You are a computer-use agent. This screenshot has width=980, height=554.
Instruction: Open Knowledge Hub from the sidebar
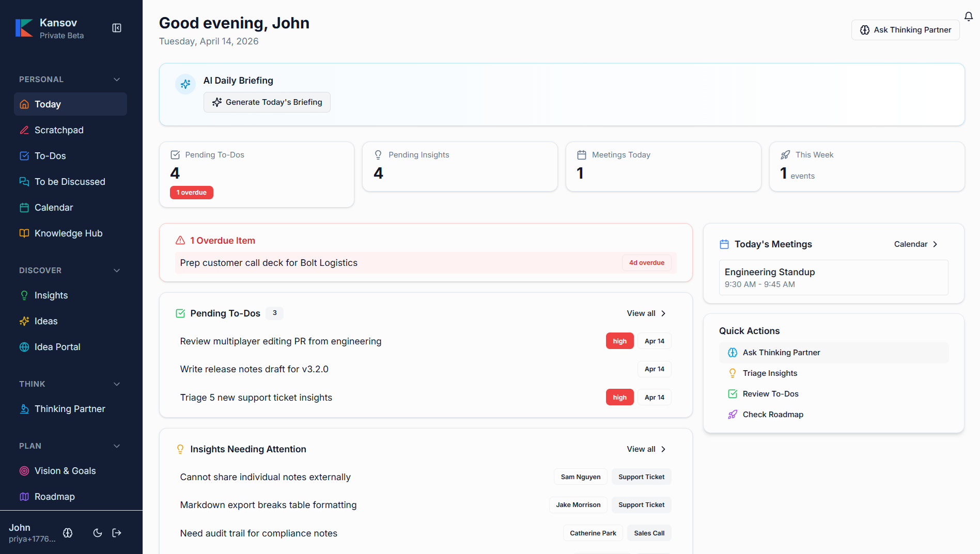pos(68,233)
